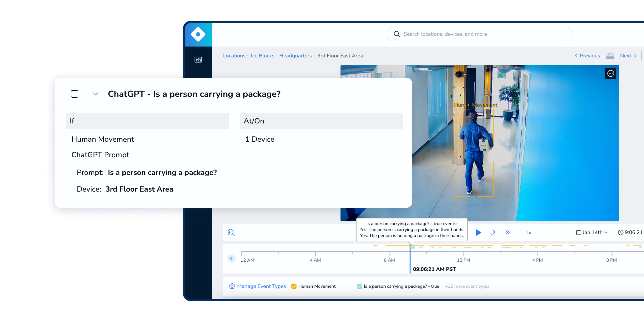Viewport: 644px width, 322px height.
Task: Focus the search locations and devices field
Action: [x=480, y=34]
